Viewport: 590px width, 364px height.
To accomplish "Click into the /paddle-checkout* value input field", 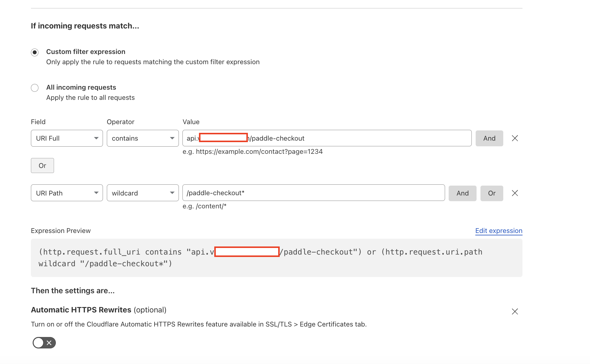I will click(314, 193).
